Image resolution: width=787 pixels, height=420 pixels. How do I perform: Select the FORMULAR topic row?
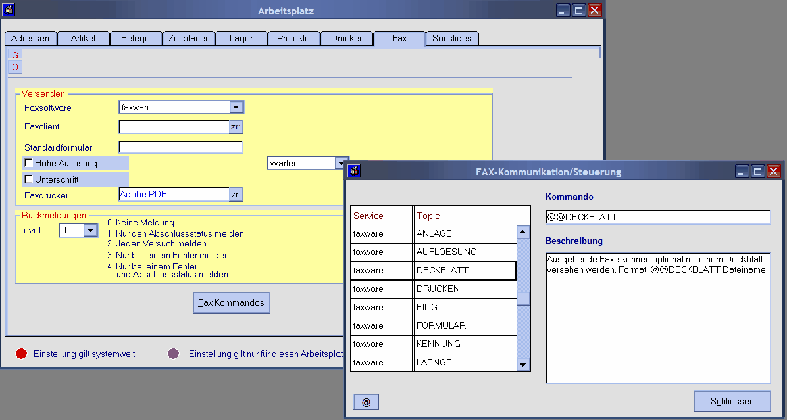pos(465,326)
